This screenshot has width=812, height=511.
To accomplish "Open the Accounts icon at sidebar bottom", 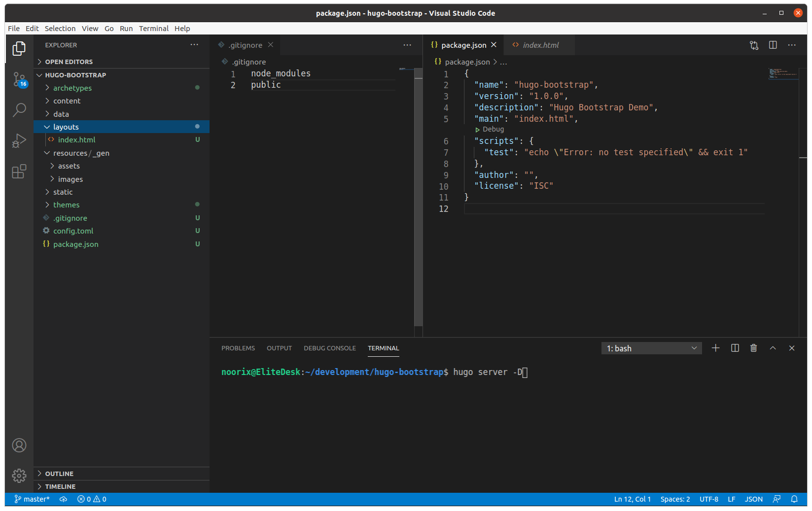I will [x=19, y=445].
